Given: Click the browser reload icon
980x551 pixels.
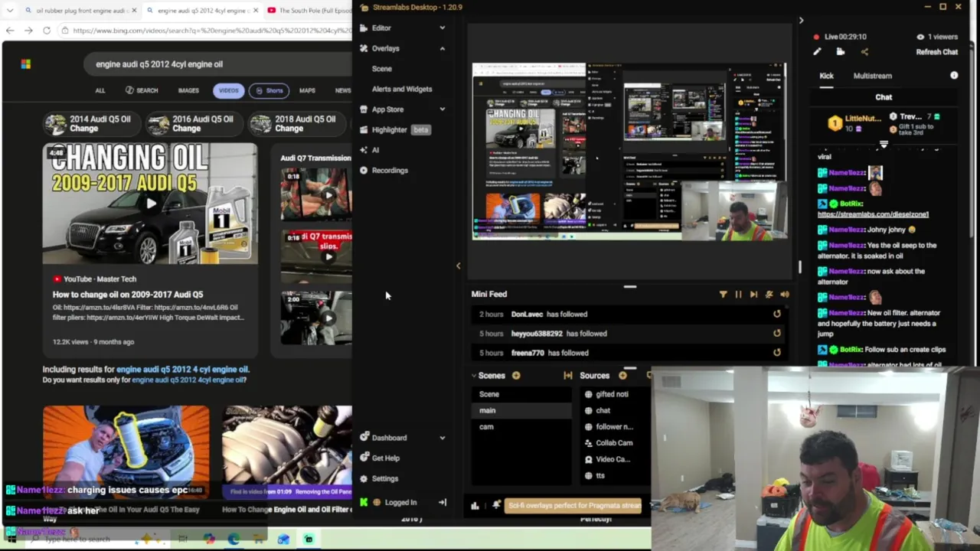Looking at the screenshot, I should tap(47, 31).
